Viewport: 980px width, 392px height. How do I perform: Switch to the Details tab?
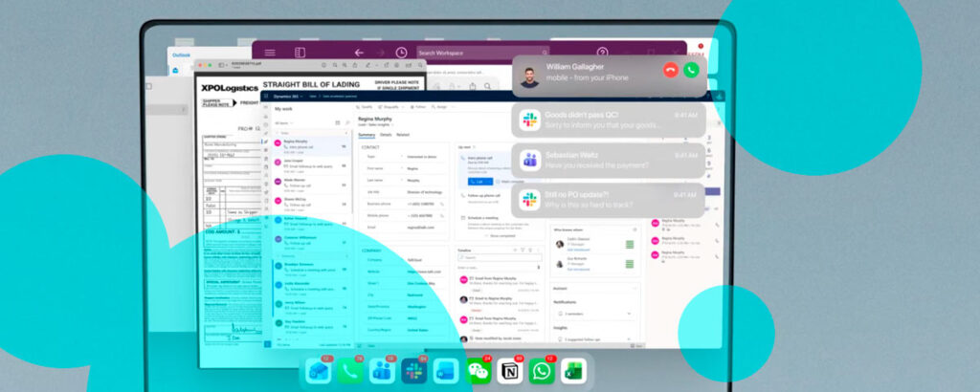pos(385,135)
